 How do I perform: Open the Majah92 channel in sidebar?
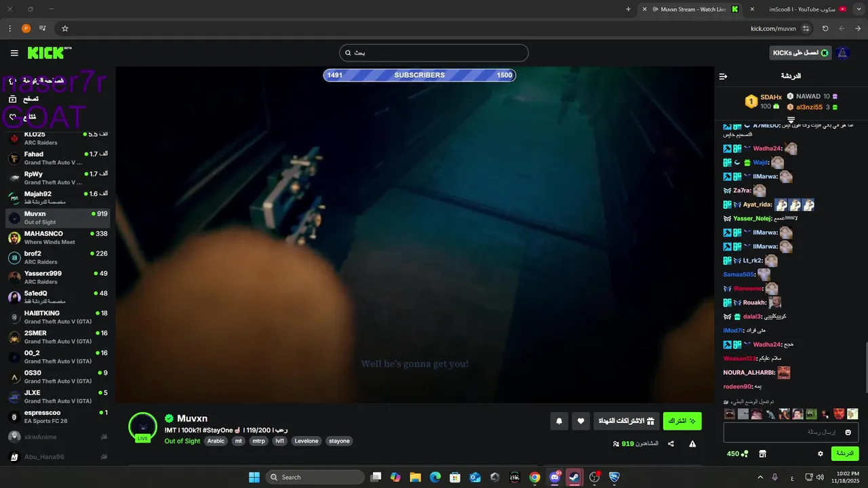coord(58,198)
